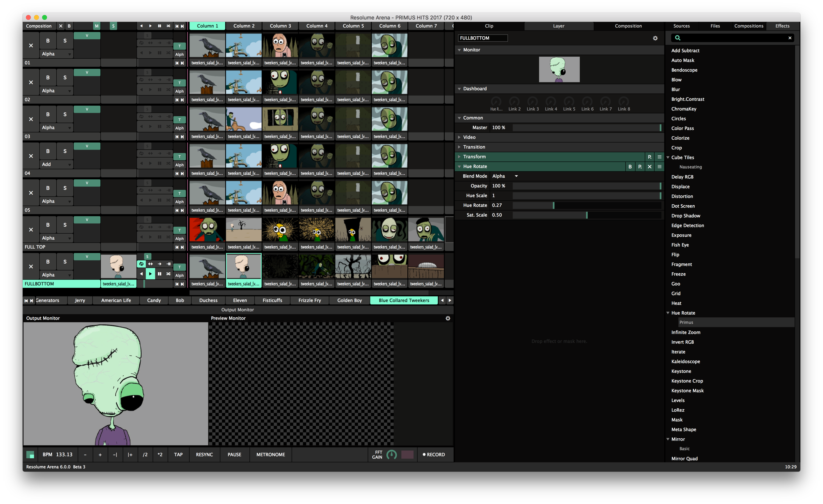This screenshot has height=504, width=823.
Task: Remove the Hue Rotate effect with X
Action: (x=649, y=167)
